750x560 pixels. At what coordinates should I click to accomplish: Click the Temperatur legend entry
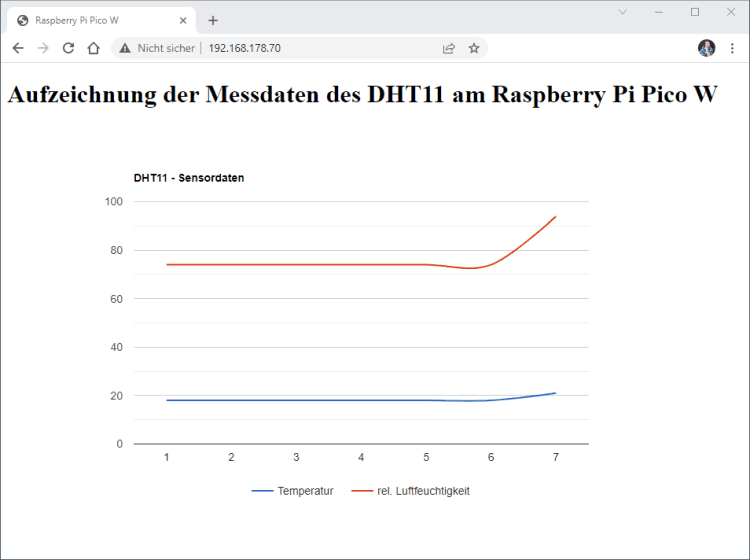click(293, 491)
